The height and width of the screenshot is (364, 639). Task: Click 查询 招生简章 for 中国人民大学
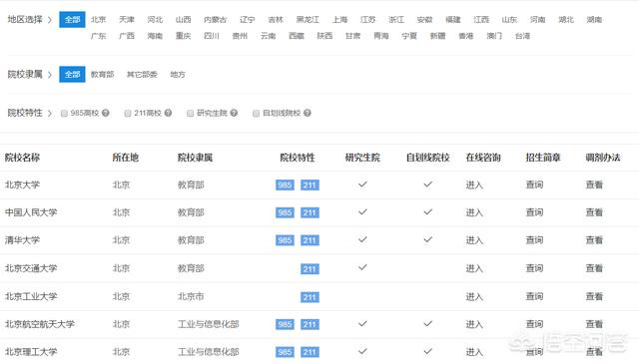(x=534, y=212)
